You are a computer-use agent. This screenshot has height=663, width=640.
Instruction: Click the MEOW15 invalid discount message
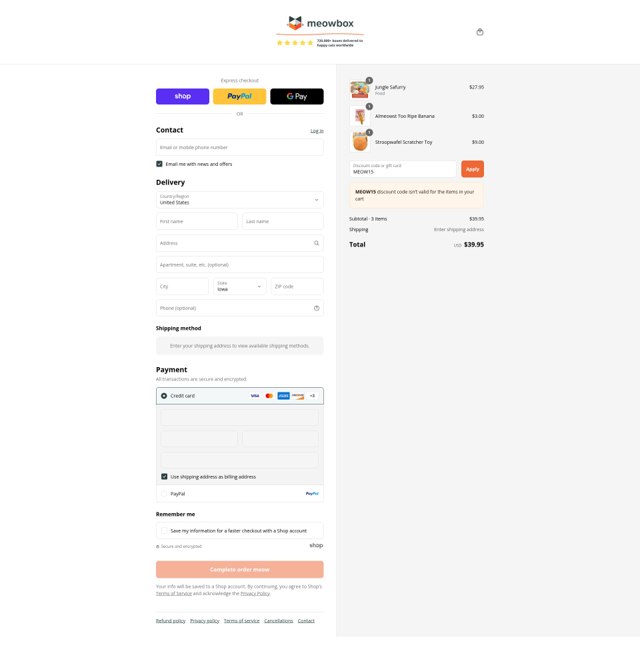pyautogui.click(x=416, y=195)
